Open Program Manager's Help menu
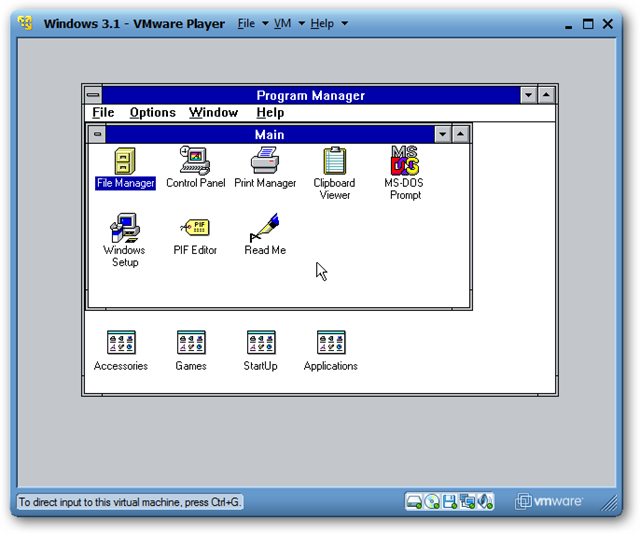This screenshot has width=640, height=534. tap(270, 112)
